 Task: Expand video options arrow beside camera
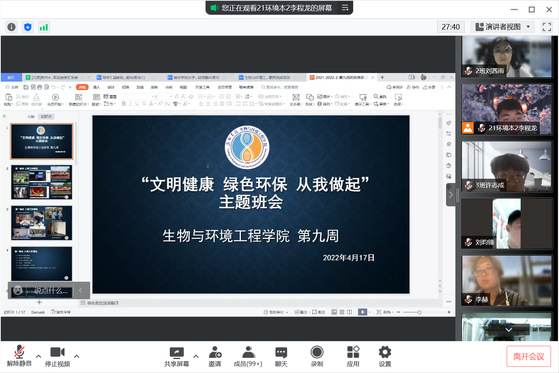[x=76, y=356]
